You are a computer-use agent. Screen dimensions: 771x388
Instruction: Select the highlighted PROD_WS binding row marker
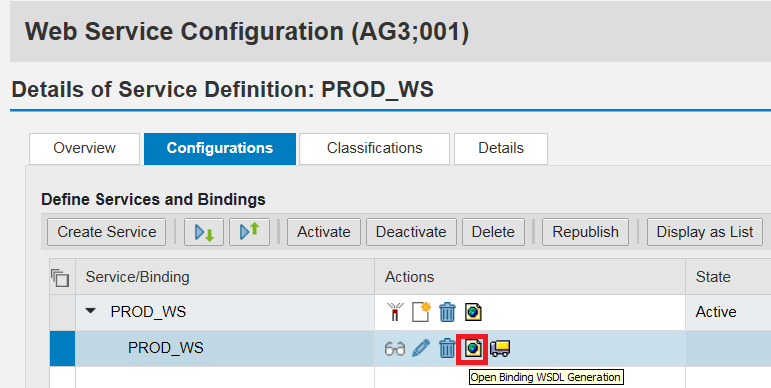pyautogui.click(x=62, y=349)
